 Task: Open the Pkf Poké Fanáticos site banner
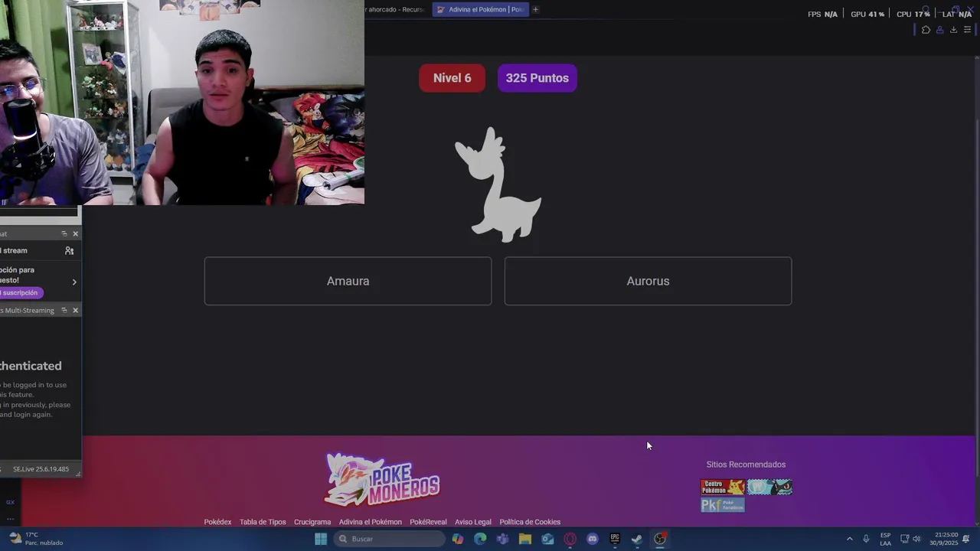723,505
